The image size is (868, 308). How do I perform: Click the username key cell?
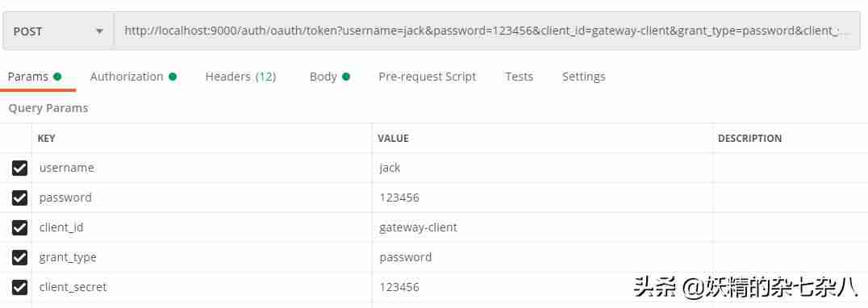202,168
